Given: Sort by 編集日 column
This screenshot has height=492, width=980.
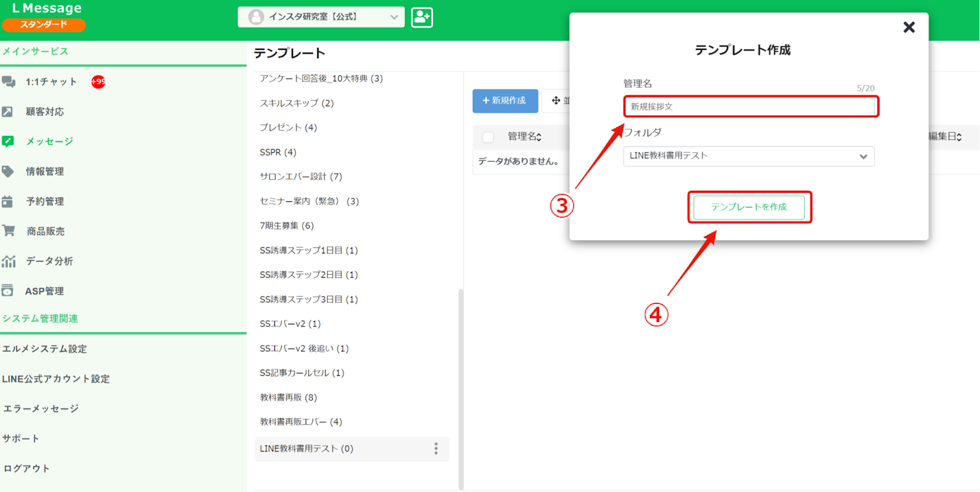Looking at the screenshot, I should coord(946,136).
